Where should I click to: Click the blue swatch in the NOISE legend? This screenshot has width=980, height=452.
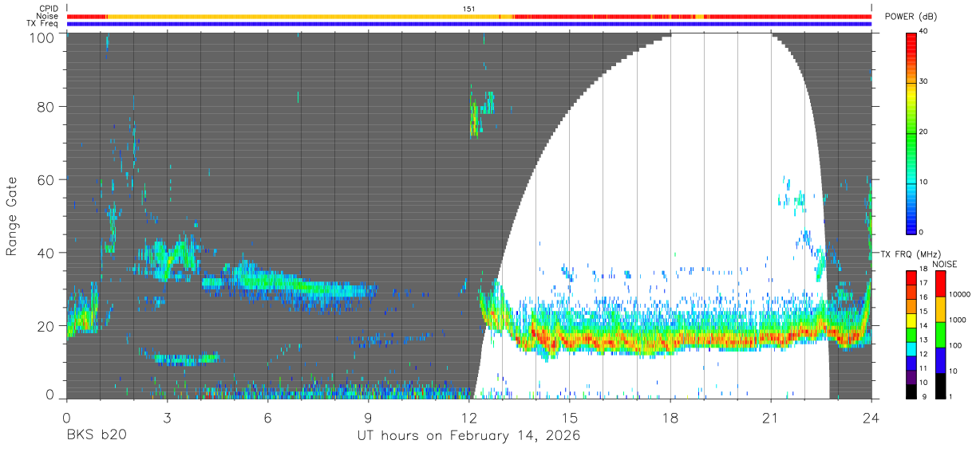[941, 360]
